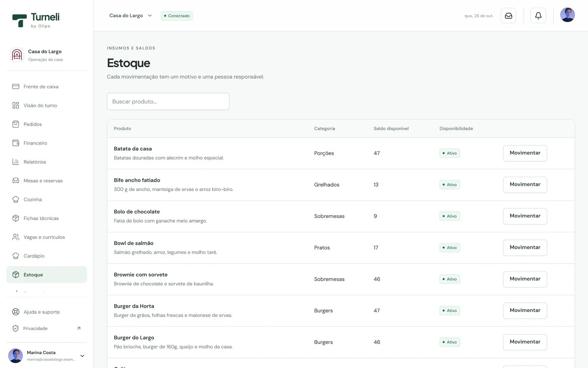Click Ativo badge for Burger da Horta

[x=449, y=311]
